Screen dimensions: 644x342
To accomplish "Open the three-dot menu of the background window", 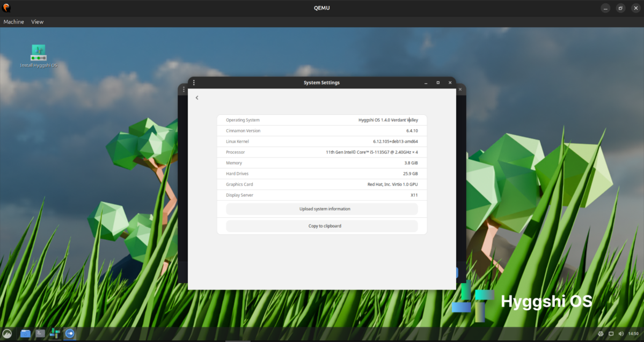I will click(184, 90).
